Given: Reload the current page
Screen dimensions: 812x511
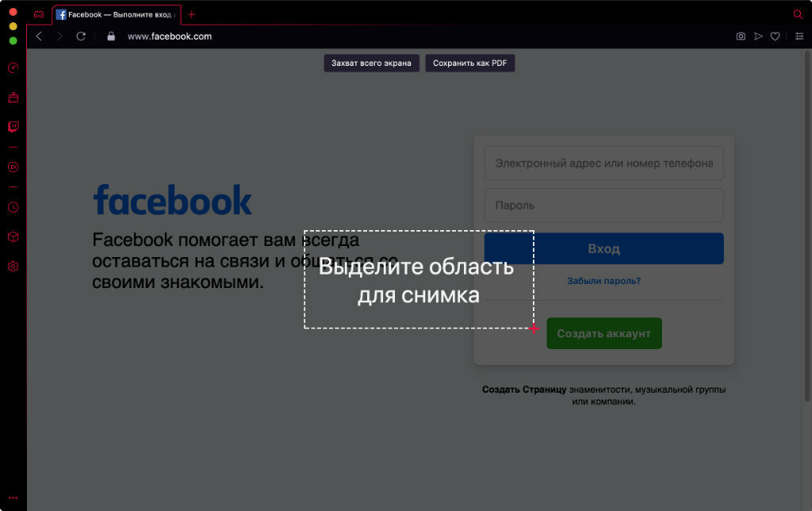Looking at the screenshot, I should [x=81, y=36].
